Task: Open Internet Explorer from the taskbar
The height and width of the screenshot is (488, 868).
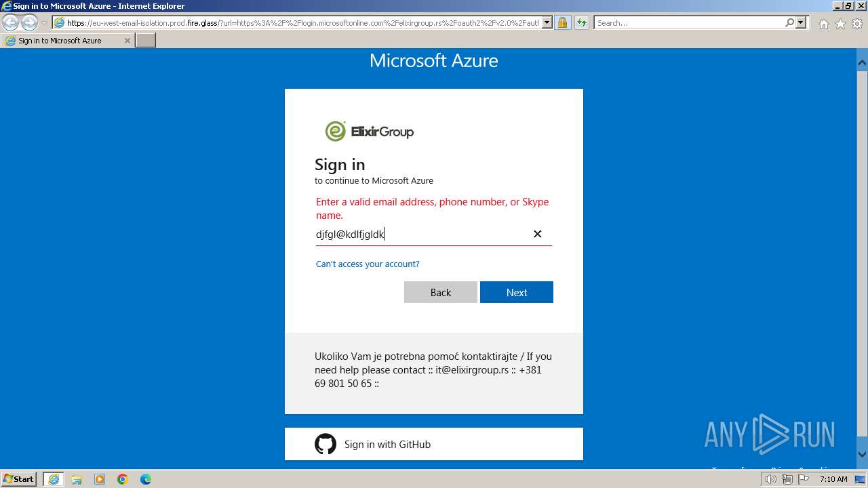Action: [x=54, y=479]
